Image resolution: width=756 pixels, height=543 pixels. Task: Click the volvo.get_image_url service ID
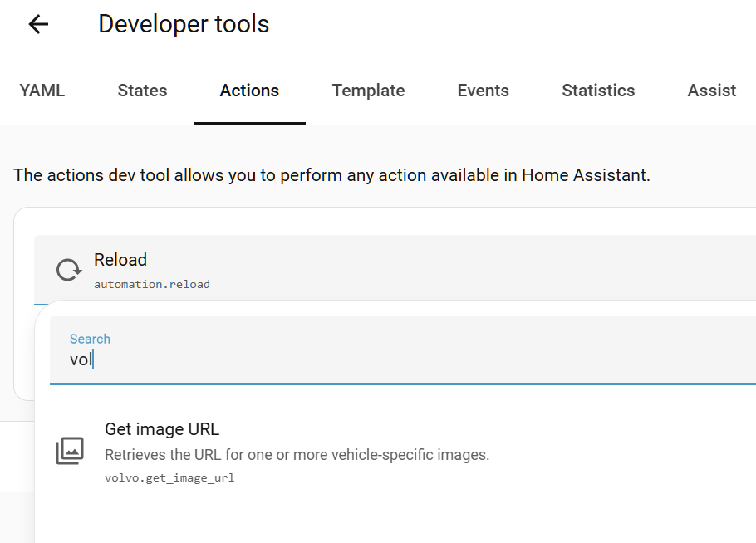click(x=169, y=478)
